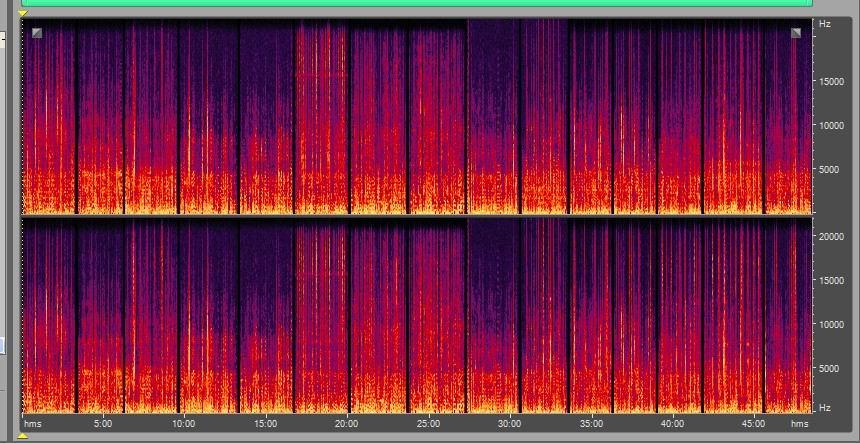Click the green zoom navigation bar

pyautogui.click(x=417, y=3)
